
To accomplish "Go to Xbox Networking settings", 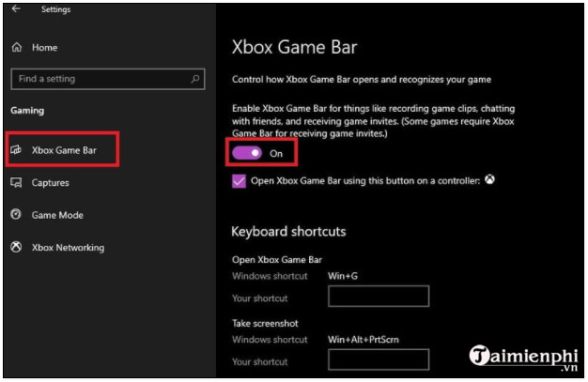I will [x=68, y=248].
